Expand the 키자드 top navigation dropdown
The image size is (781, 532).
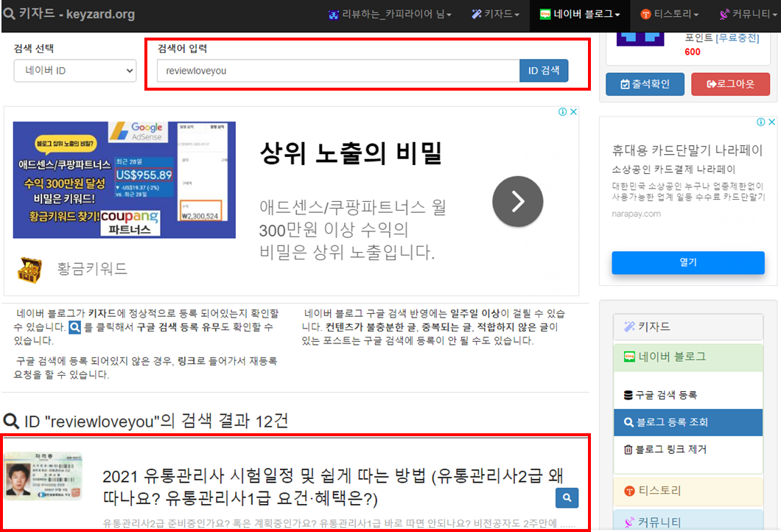pyautogui.click(x=495, y=14)
